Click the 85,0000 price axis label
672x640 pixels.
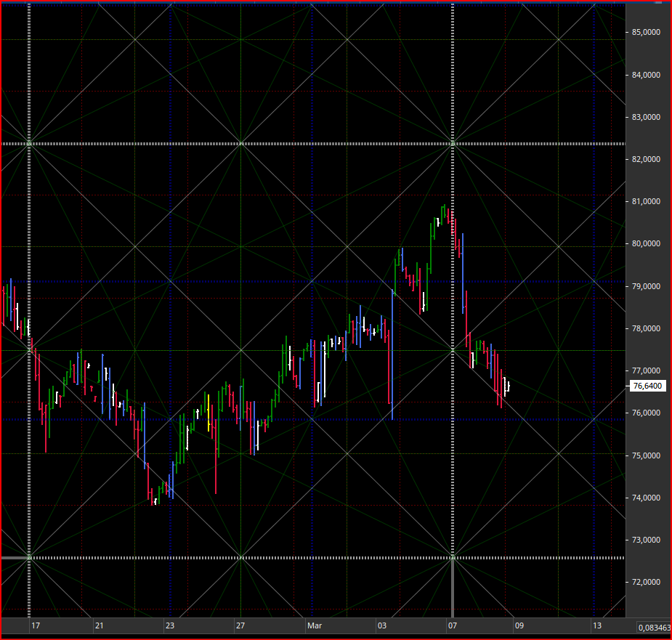pyautogui.click(x=646, y=33)
